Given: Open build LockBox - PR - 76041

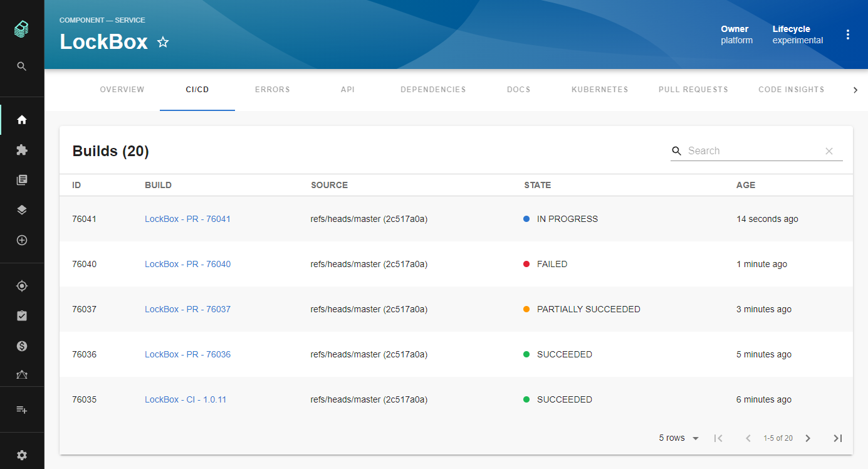Looking at the screenshot, I should pos(187,219).
